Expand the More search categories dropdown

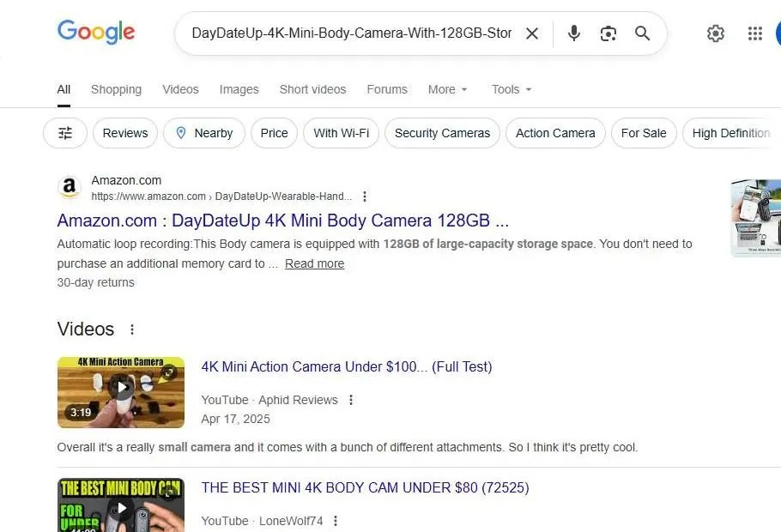click(x=447, y=89)
